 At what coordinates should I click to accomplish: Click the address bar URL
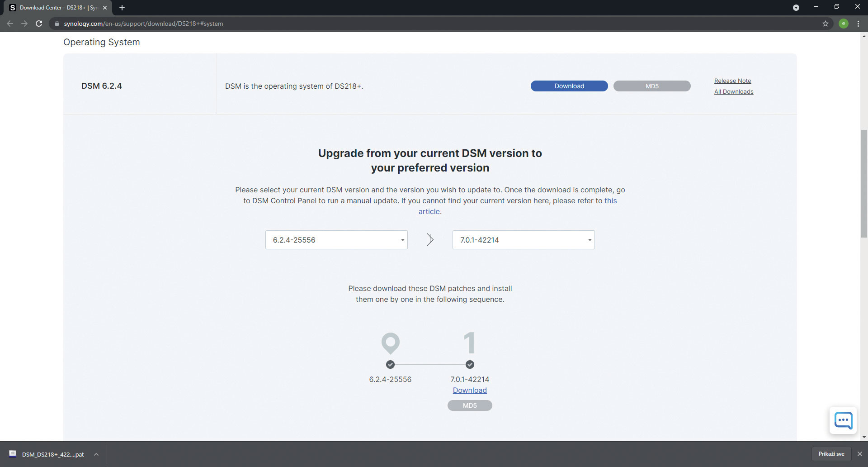(x=143, y=24)
